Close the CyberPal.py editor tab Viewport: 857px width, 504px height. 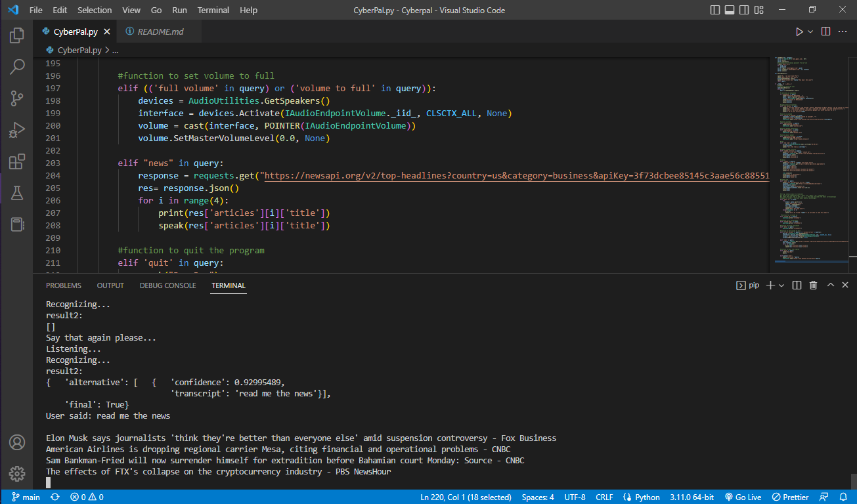pos(107,31)
